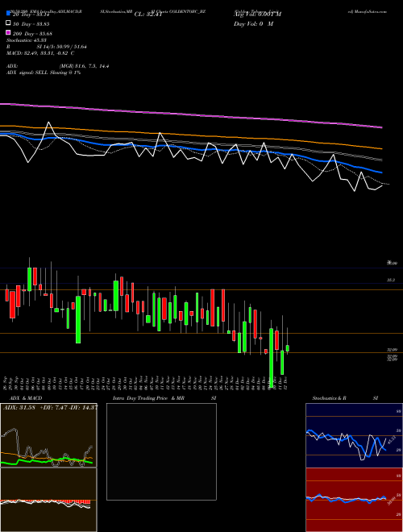Open the ADX indicator chart thumbnail
Image resolution: width=403 pixels, height=532 pixels.
click(x=48, y=435)
